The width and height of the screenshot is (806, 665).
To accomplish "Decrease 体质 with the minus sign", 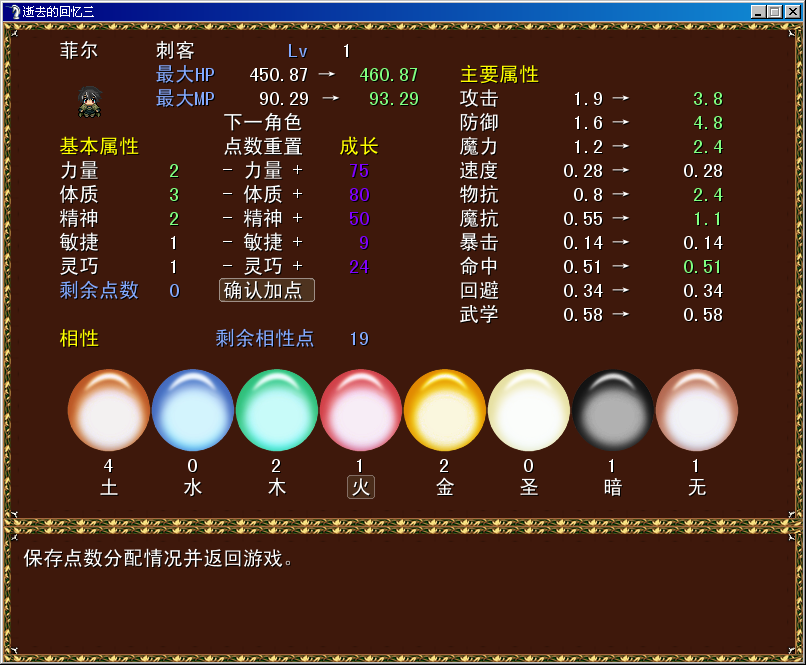I will 228,194.
